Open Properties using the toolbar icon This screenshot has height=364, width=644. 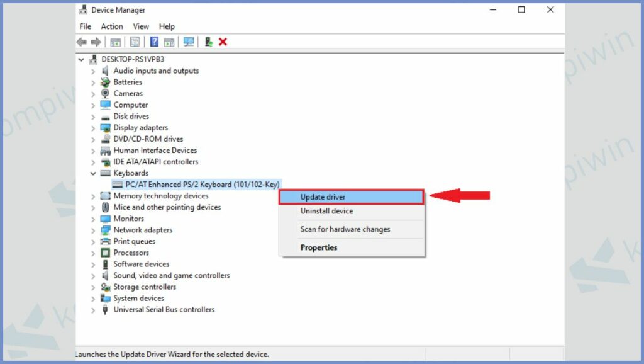(135, 42)
